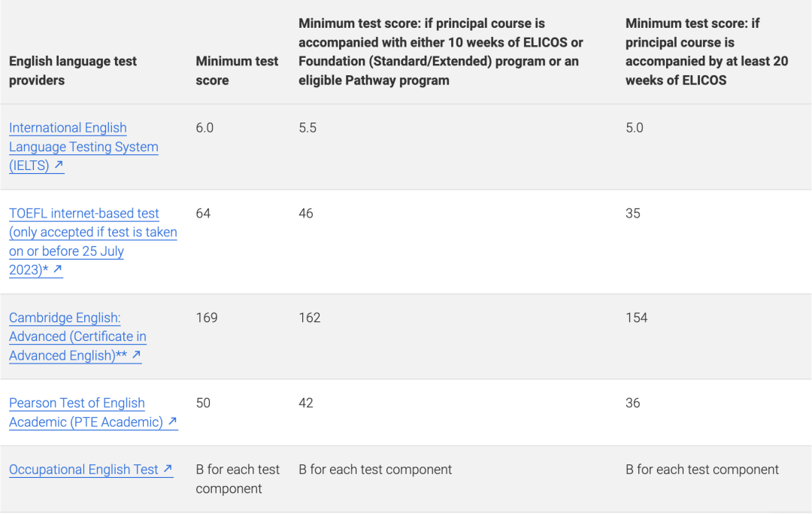This screenshot has height=514, width=812.
Task: Click the arrow icon beside Occupational English Test
Action: 168,469
